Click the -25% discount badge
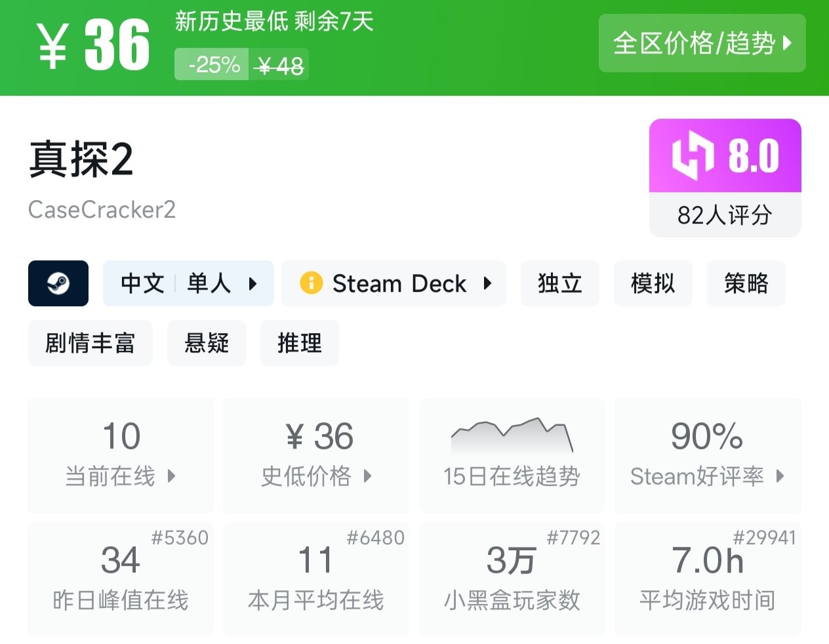This screenshot has width=829, height=644. 212,65
